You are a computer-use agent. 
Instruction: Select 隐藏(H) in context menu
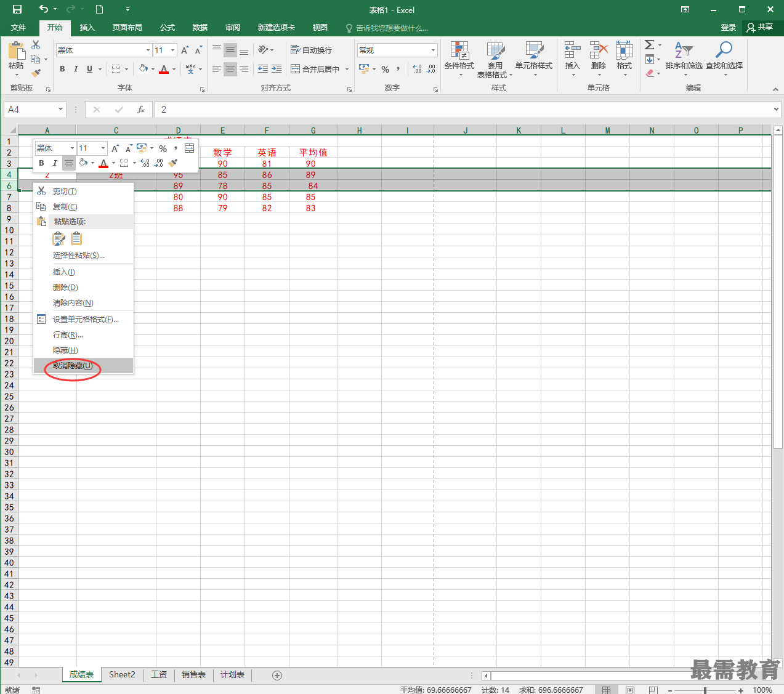click(x=83, y=350)
